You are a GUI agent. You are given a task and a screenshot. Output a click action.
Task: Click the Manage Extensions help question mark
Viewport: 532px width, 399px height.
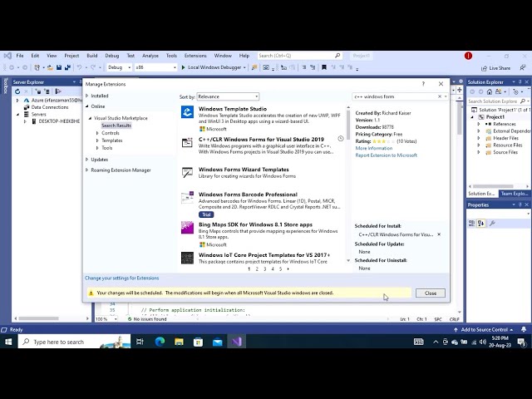click(x=423, y=84)
